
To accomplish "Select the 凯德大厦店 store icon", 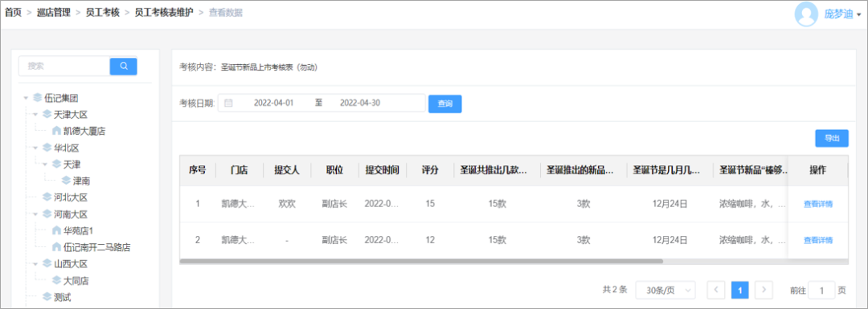I will tap(56, 132).
